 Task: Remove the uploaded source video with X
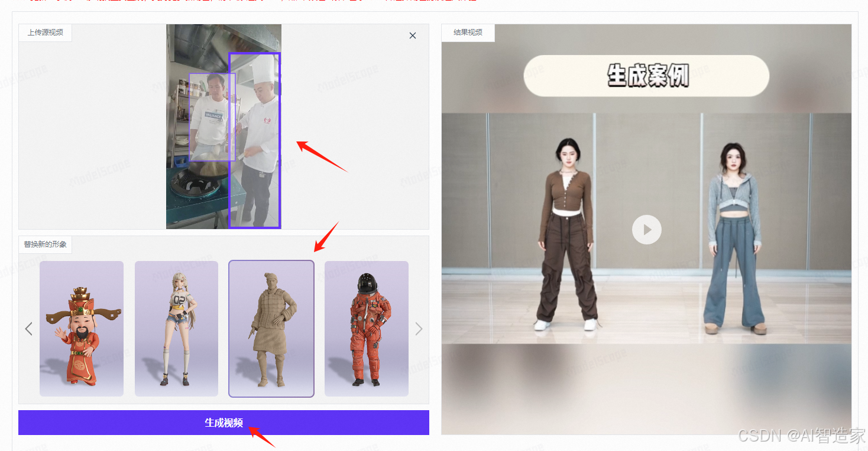pyautogui.click(x=413, y=36)
